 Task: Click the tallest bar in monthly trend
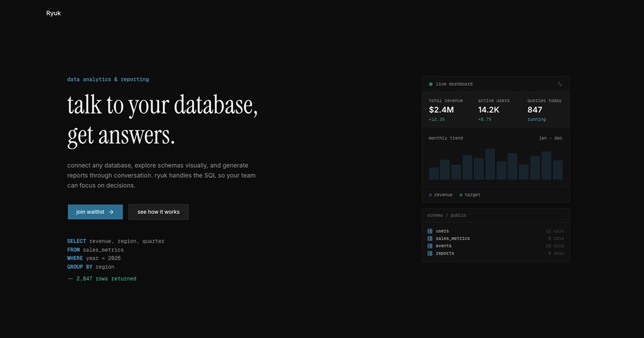coord(490,164)
